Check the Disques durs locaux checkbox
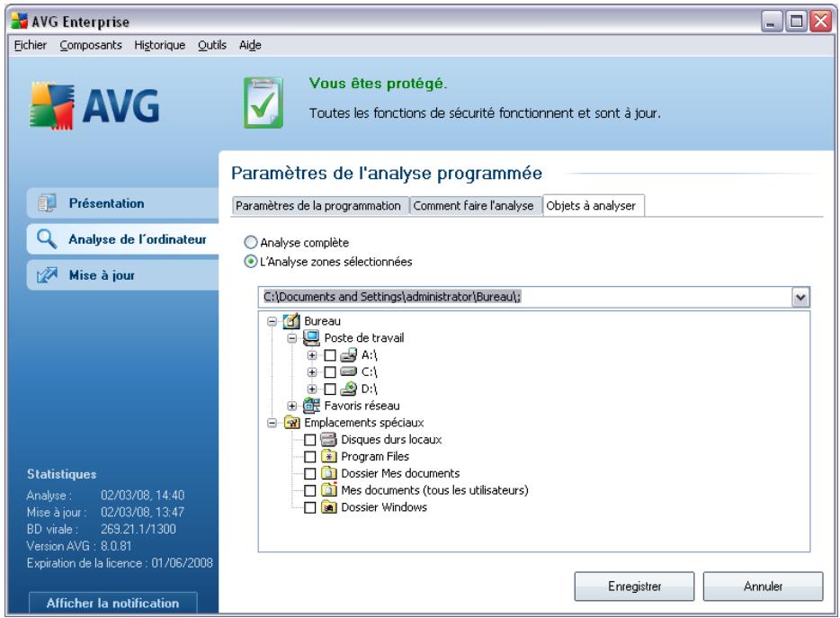Image resolution: width=840 pixels, height=618 pixels. [x=309, y=440]
